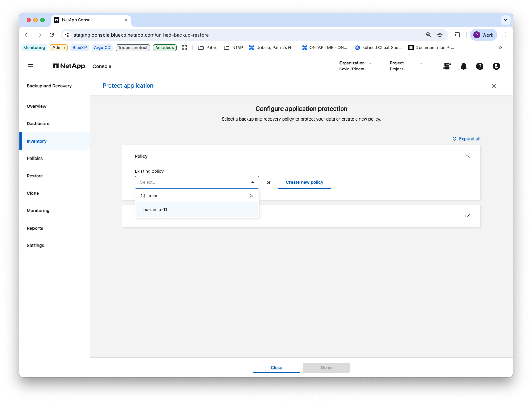Viewport: 532px width, 403px height.
Task: Open Restore in the sidebar
Action: (55, 176)
